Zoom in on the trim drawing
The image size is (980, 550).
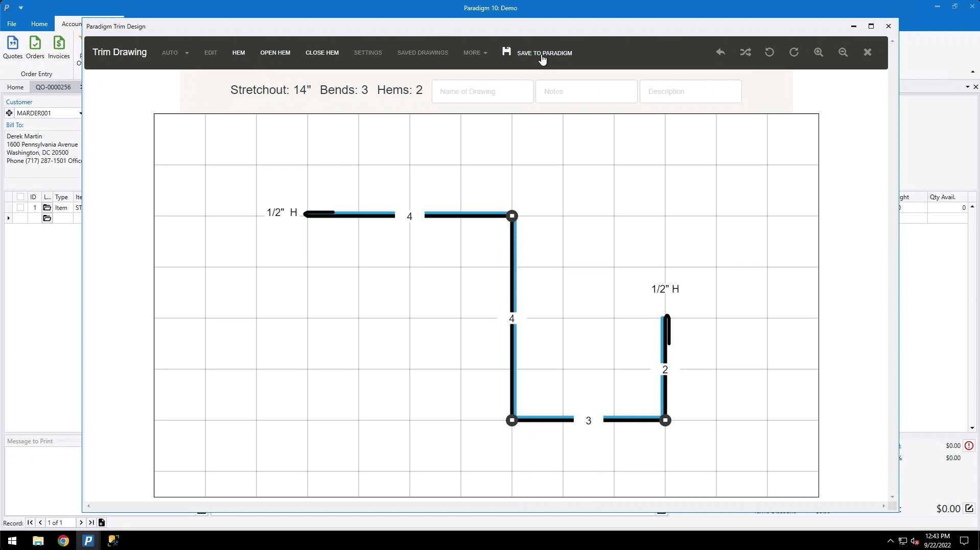(x=818, y=52)
